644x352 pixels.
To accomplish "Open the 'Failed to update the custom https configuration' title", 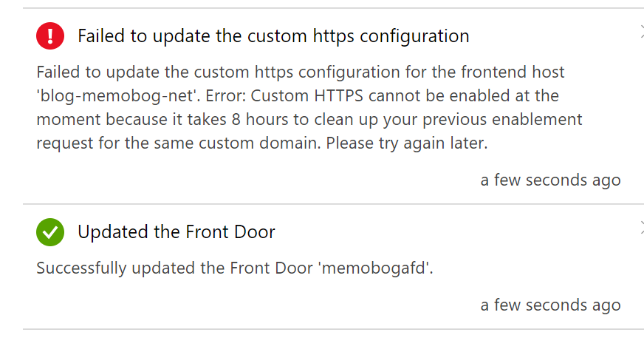I will (273, 36).
